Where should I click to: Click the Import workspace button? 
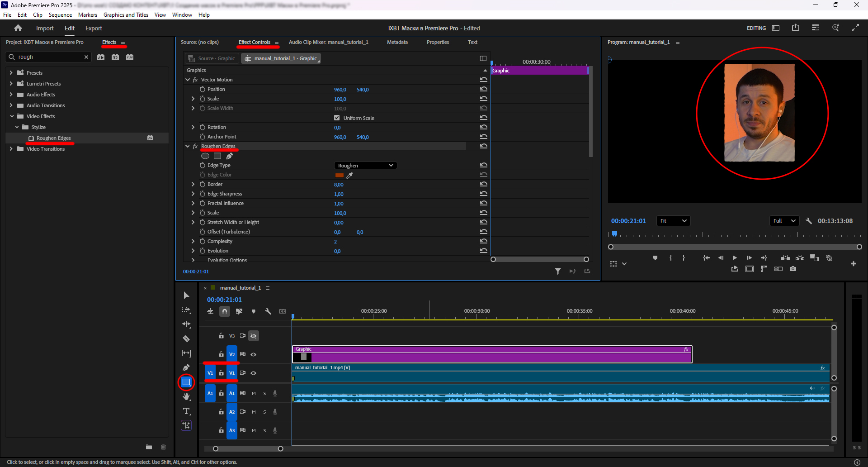click(45, 28)
